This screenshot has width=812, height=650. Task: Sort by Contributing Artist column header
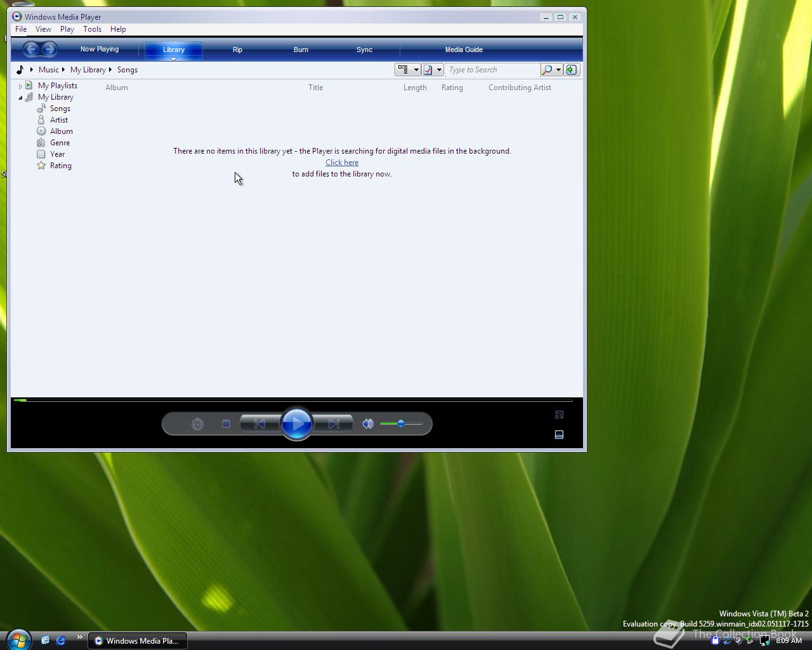[520, 88]
